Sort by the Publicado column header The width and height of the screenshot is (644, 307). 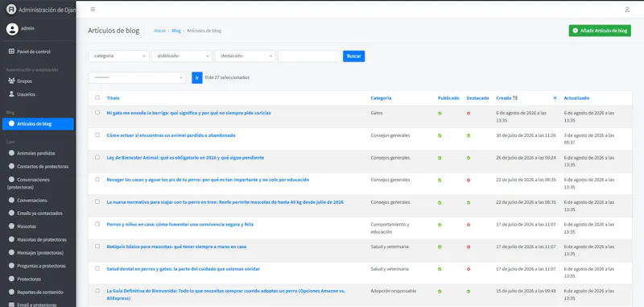coord(448,98)
